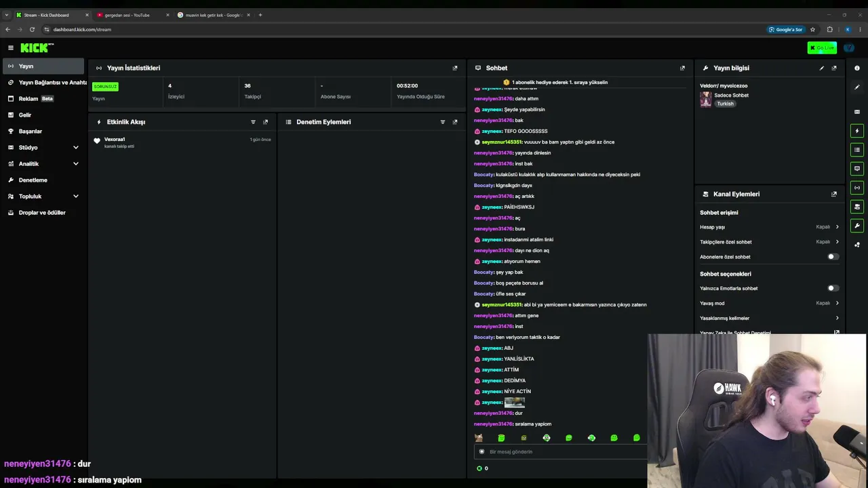The width and height of the screenshot is (868, 488).
Task: Go back with browser back arrow
Action: pyautogui.click(x=7, y=29)
